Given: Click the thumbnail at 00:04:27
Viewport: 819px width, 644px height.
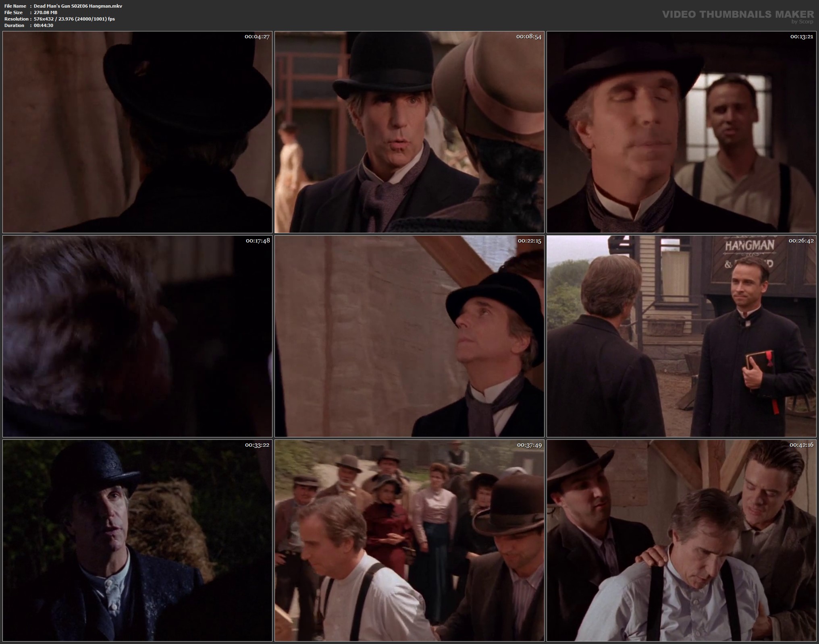Looking at the screenshot, I should (137, 132).
